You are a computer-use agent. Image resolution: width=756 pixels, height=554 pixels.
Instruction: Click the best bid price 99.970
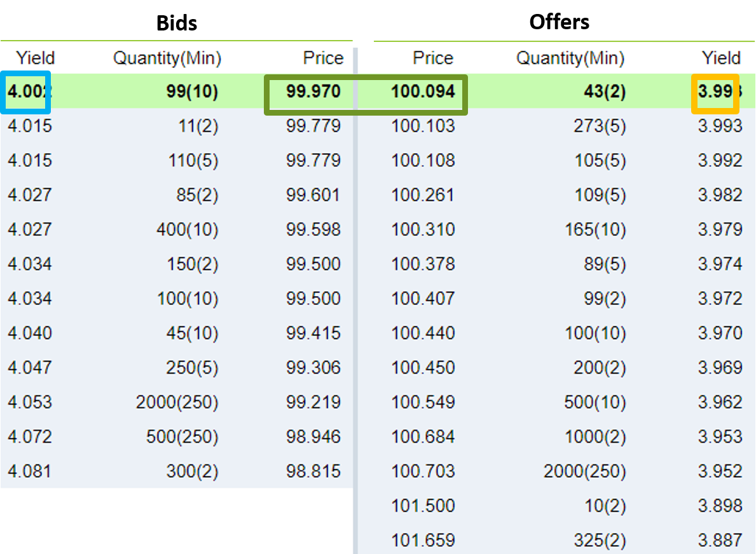tap(313, 91)
